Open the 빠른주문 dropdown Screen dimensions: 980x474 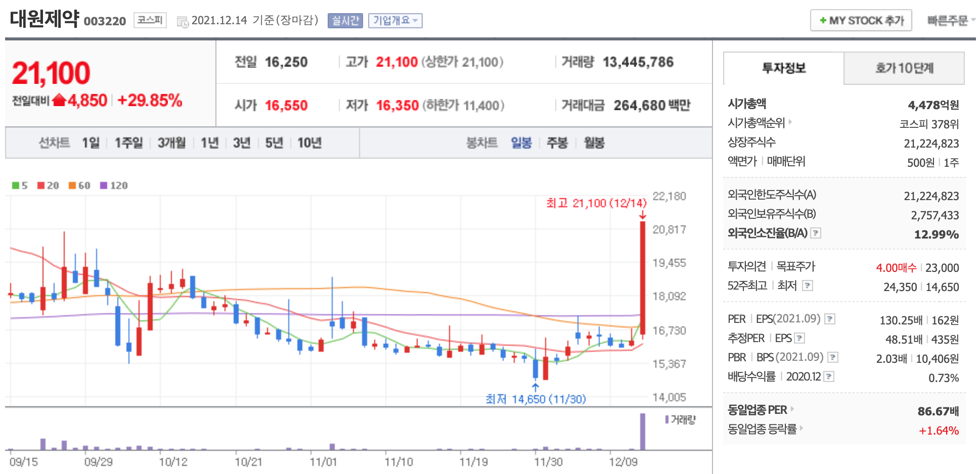pos(951,21)
